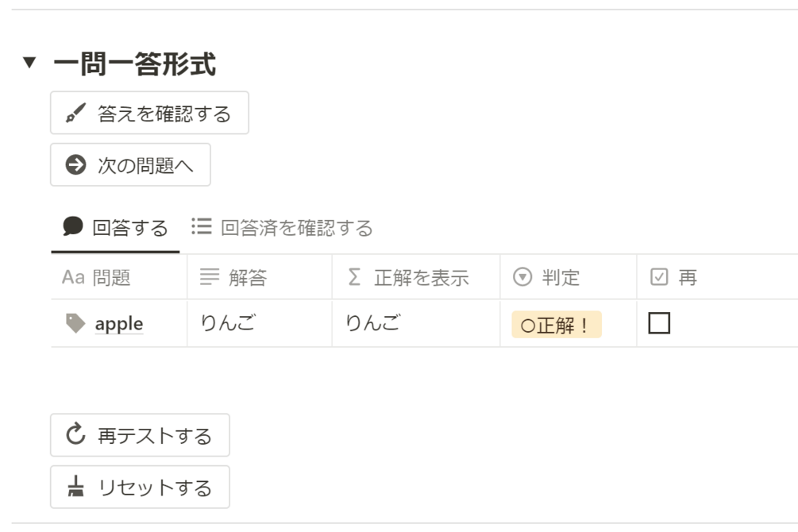Collapse the 一問一答形式 toggle section
The width and height of the screenshot is (798, 532).
[29, 64]
